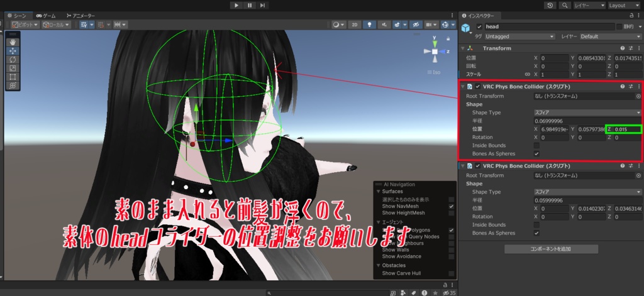The height and width of the screenshot is (296, 644).
Task: Toggle scale constrain proportions link icon
Action: point(528,75)
